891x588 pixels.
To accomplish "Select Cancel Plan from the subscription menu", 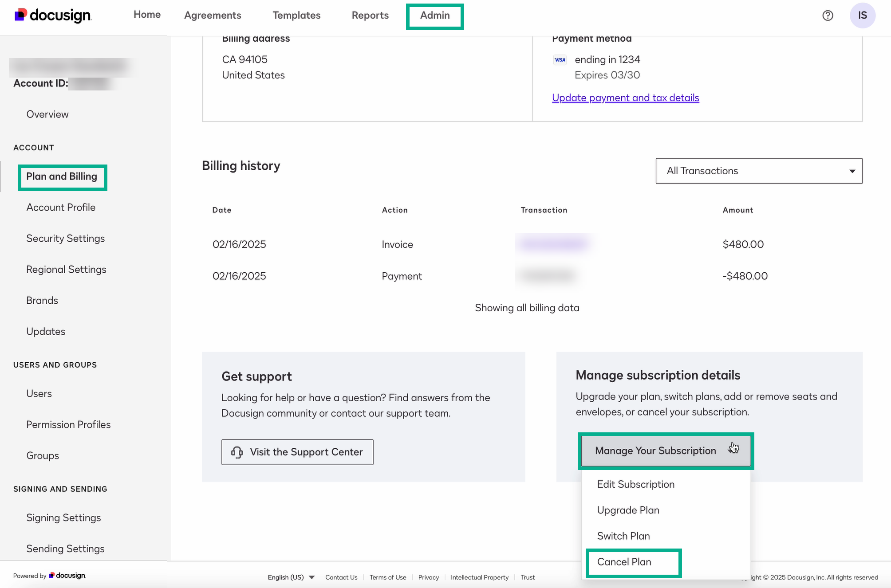I will coord(624,562).
